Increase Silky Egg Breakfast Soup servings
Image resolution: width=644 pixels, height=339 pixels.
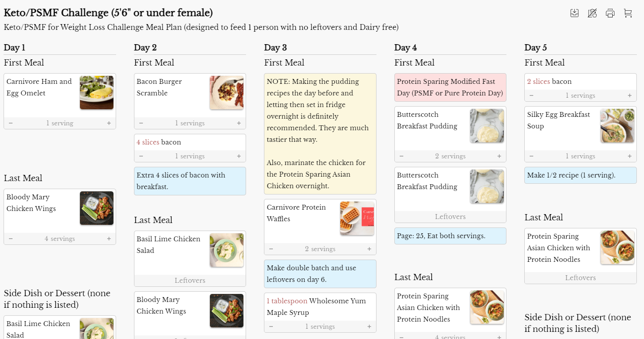click(x=630, y=156)
